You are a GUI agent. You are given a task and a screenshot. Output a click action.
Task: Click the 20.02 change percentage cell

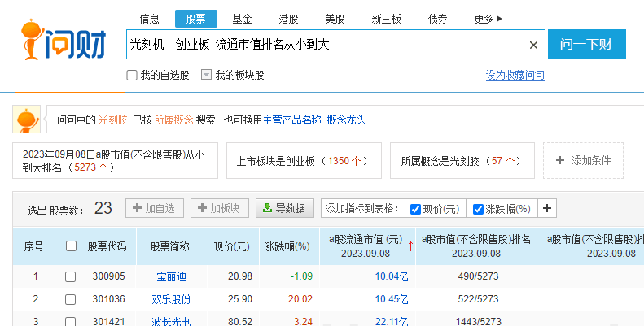point(300,299)
